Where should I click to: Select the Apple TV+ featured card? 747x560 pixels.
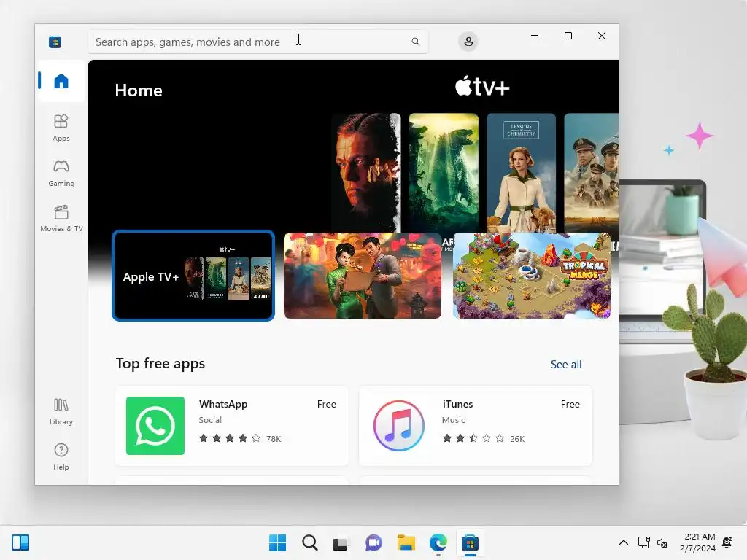[x=193, y=276]
